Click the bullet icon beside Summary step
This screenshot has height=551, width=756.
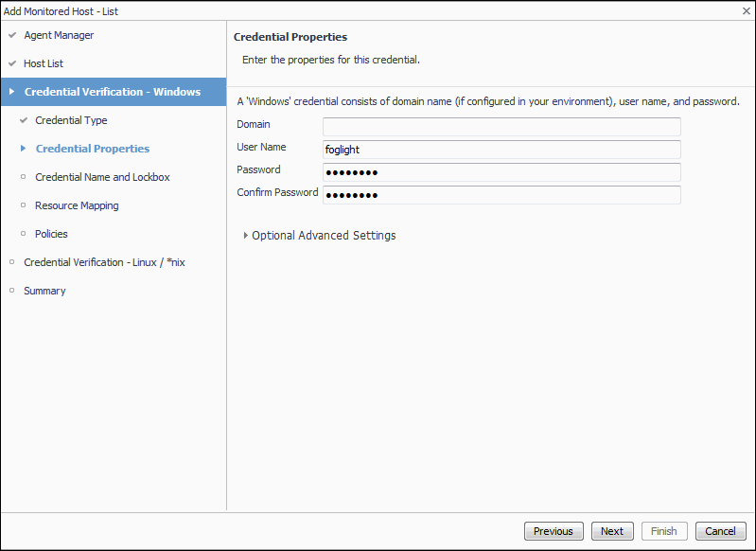(12, 291)
